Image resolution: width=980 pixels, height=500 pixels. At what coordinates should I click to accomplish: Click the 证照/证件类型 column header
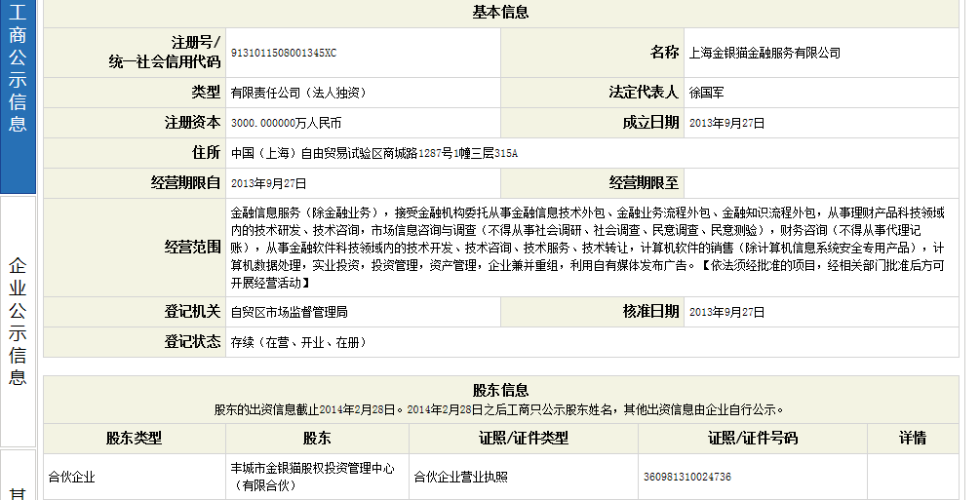[524, 439]
